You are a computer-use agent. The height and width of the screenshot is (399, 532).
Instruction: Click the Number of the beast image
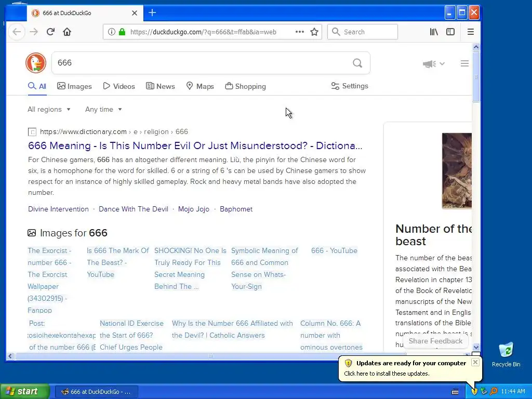457,170
